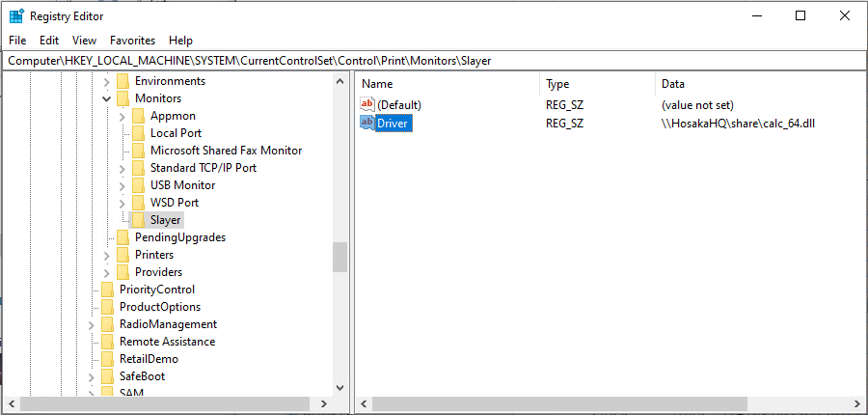This screenshot has width=868, height=415.
Task: Click values pane horizontal scrollbar thumb
Action: pyautogui.click(x=558, y=403)
